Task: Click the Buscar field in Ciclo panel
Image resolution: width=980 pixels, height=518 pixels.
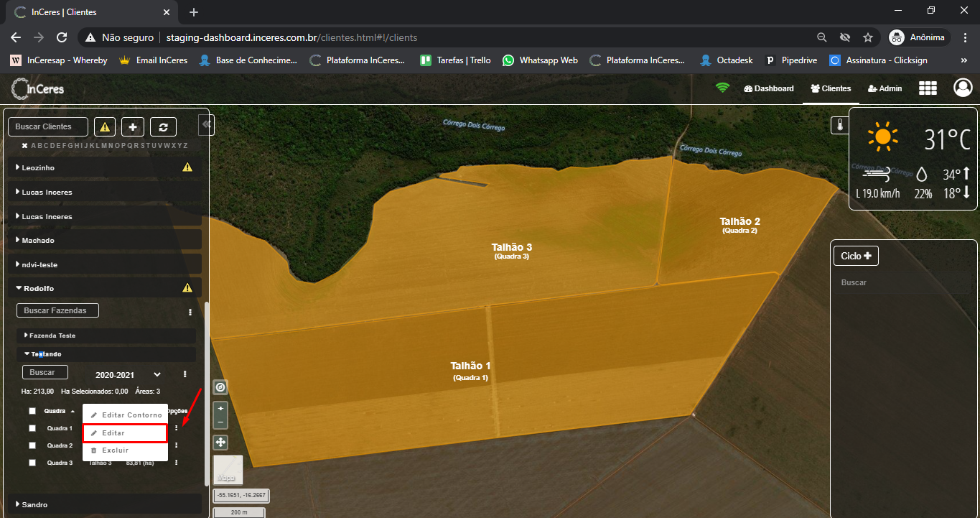Action: point(904,282)
